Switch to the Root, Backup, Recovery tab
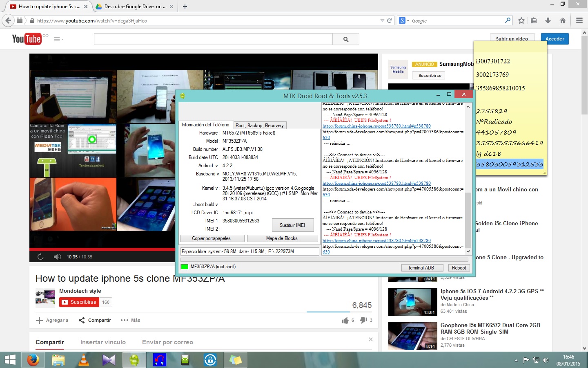The width and height of the screenshot is (588, 368). pos(259,126)
